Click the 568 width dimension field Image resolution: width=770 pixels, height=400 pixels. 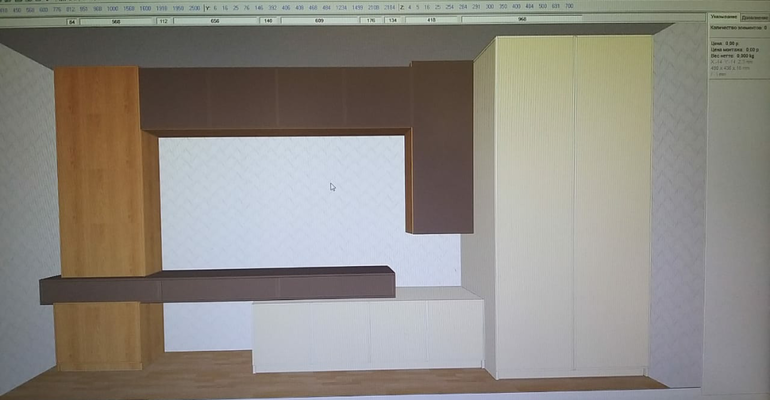(x=116, y=19)
